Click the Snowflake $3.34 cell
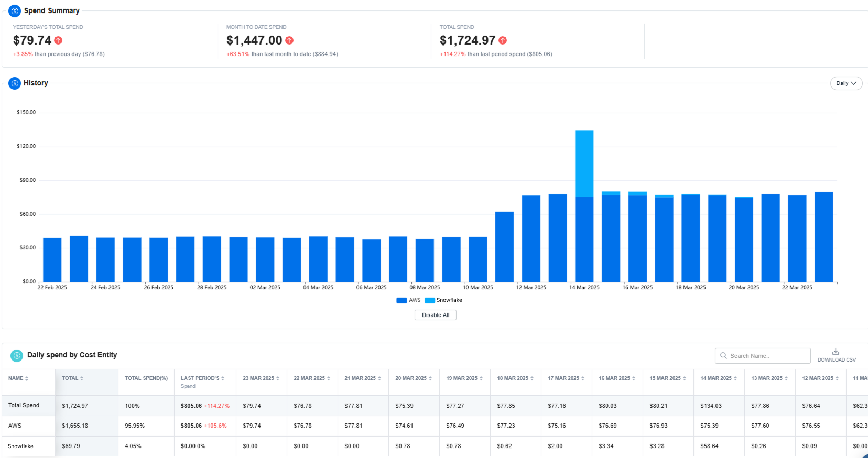The height and width of the screenshot is (458, 868). [x=606, y=446]
